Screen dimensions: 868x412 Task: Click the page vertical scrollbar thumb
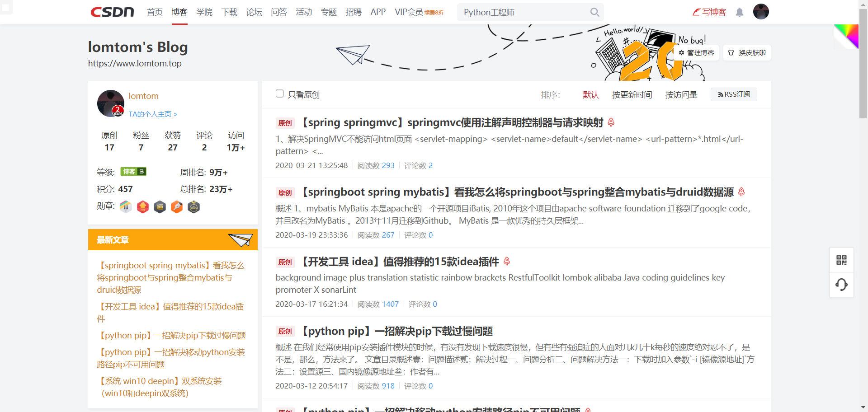[x=863, y=63]
